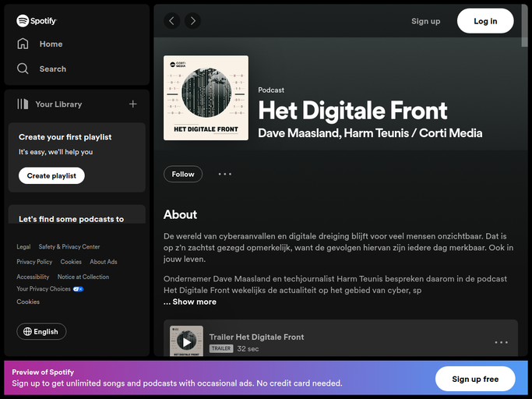Click the Your Privacy Choices badge icon
The width and height of the screenshot is (532, 399).
coord(78,289)
